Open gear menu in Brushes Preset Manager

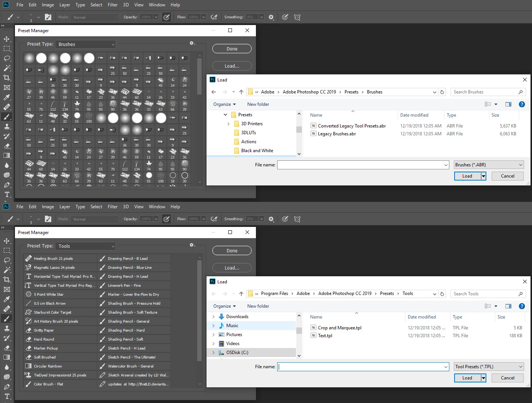click(192, 43)
